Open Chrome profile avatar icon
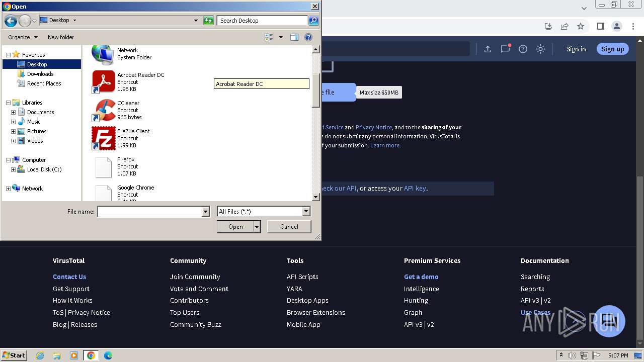 [617, 26]
